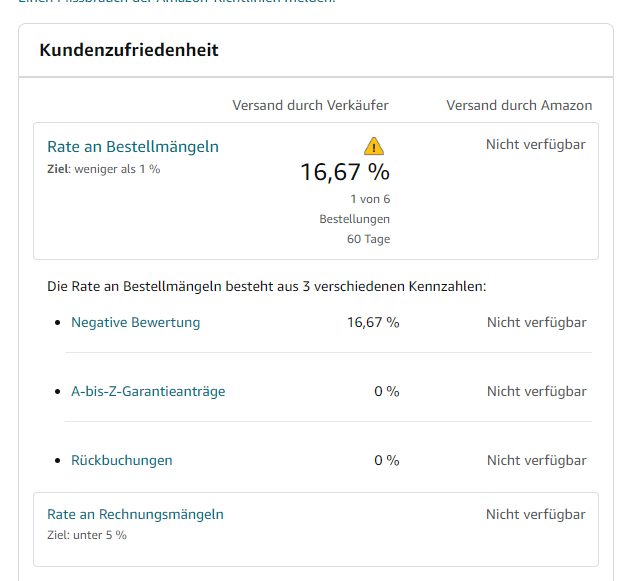The width and height of the screenshot is (620, 581).
Task: Click the 0 % value for A-bis-Z-Garantieanträge
Action: 386,391
